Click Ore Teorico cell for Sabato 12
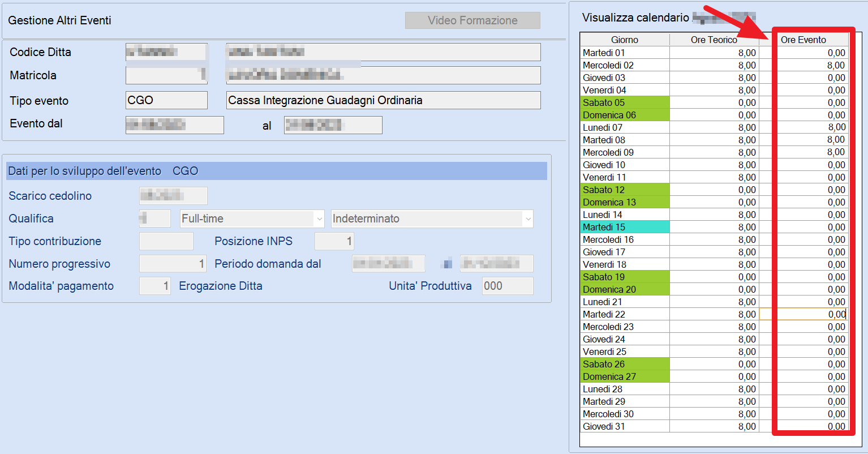 pos(714,190)
